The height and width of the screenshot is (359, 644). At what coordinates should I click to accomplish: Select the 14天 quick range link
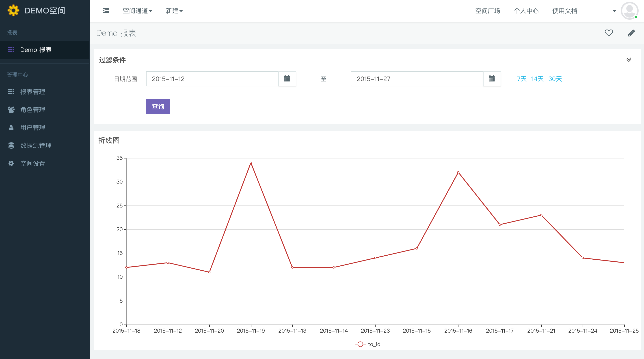pos(537,79)
